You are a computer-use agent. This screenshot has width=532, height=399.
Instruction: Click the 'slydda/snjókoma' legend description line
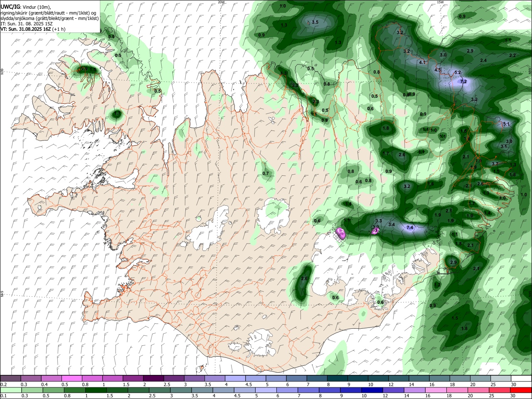pos(49,19)
